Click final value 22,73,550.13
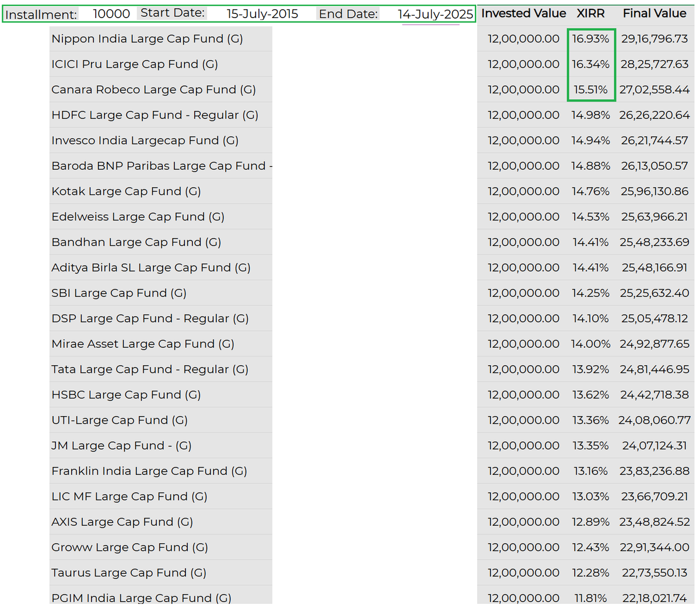The image size is (700, 608). pos(654,573)
